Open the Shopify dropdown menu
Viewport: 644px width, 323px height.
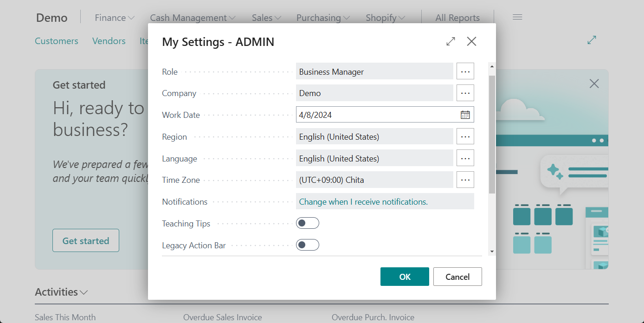(385, 17)
